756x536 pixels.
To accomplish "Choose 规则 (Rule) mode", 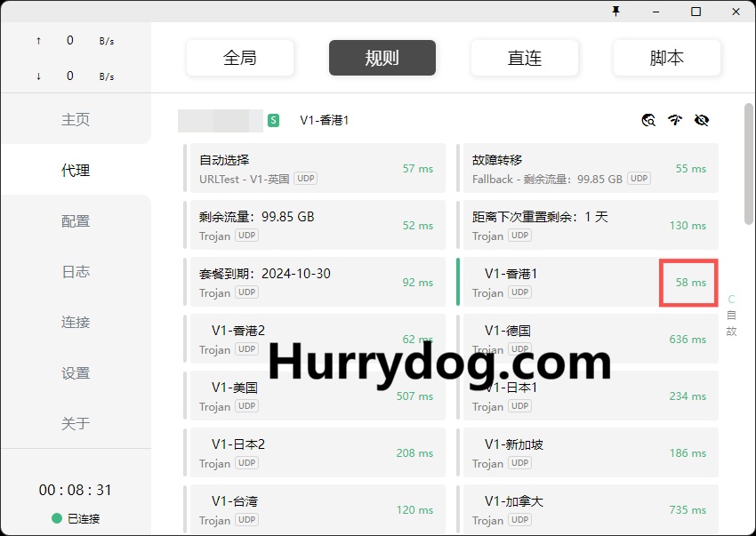I will pos(382,58).
